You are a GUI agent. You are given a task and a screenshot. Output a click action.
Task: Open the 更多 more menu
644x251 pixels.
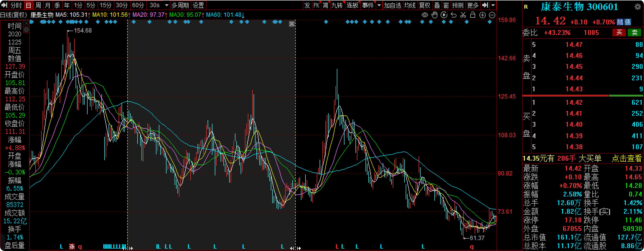(x=473, y=5)
